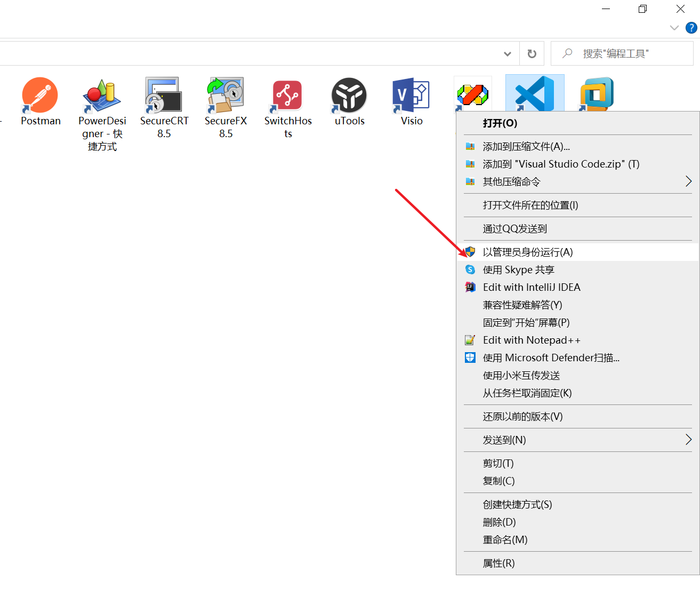700x596 pixels.
Task: Expand the 其他压缩命令 submenu arrow
Action: [x=688, y=181]
